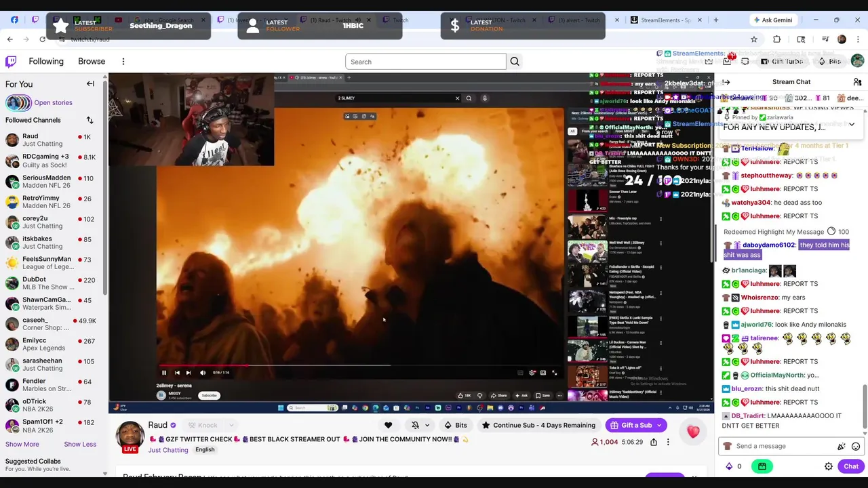Click the Bits button under stream

455,426
